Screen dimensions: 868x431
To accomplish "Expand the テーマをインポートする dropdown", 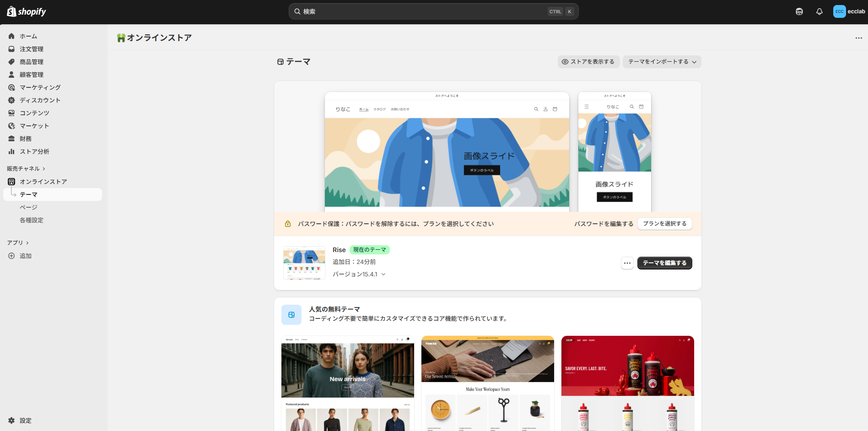I will 662,62.
